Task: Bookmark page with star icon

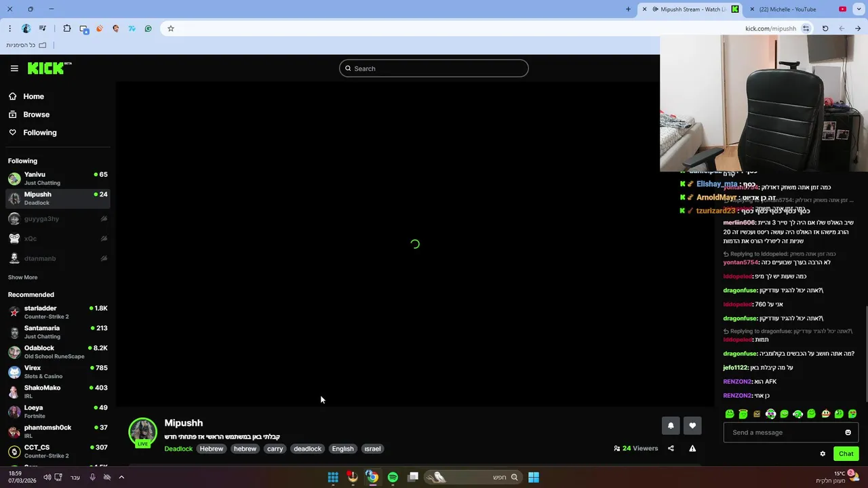Action: (171, 28)
